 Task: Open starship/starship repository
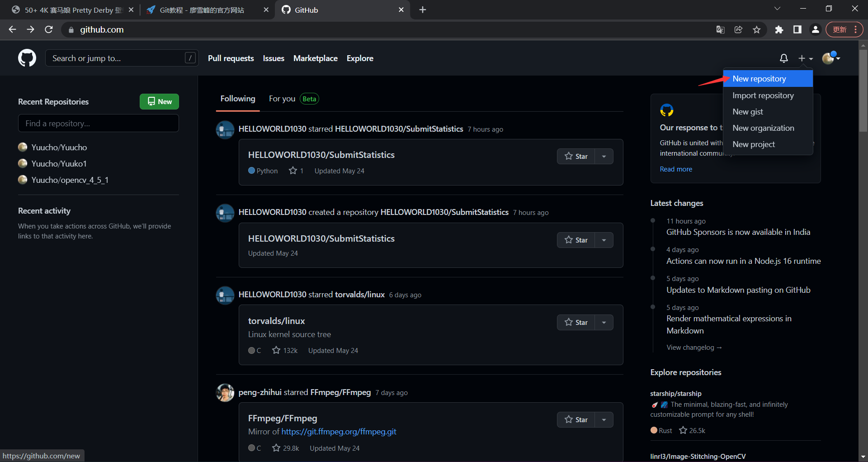676,394
